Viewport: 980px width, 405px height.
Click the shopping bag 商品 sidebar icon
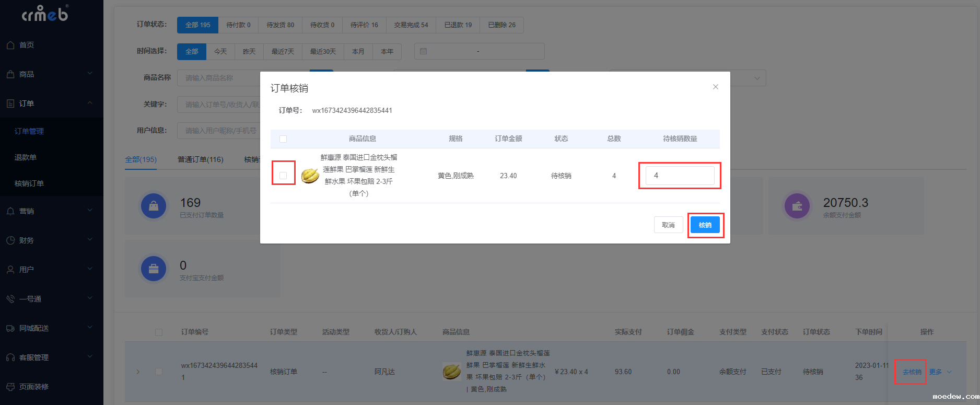coord(10,74)
